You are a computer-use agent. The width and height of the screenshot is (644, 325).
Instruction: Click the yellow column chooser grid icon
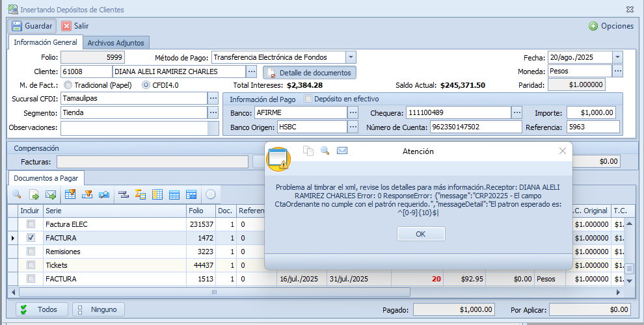(x=157, y=194)
